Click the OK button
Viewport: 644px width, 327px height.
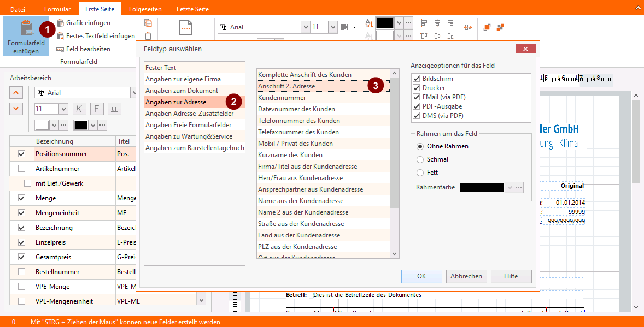point(421,276)
